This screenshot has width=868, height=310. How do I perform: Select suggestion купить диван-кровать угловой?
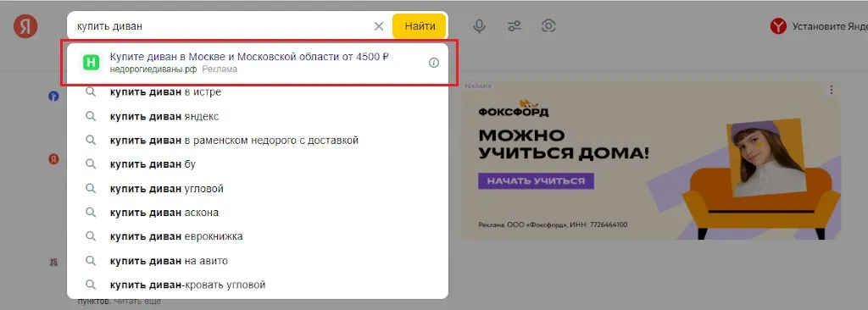[x=258, y=285]
